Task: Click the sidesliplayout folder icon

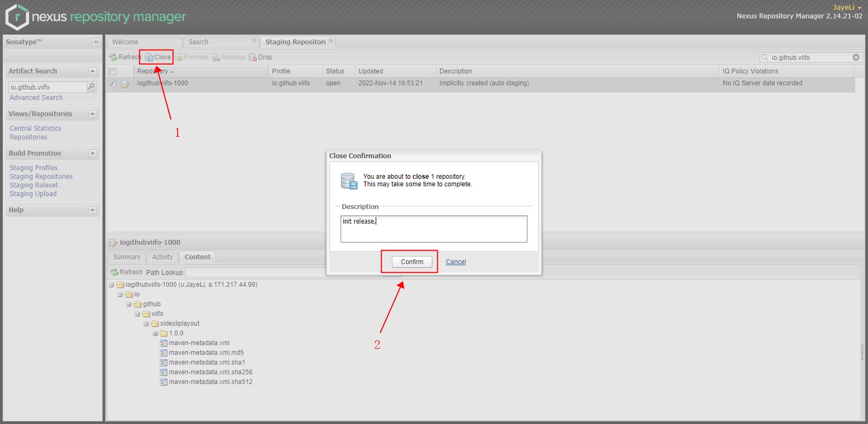Action: point(155,324)
